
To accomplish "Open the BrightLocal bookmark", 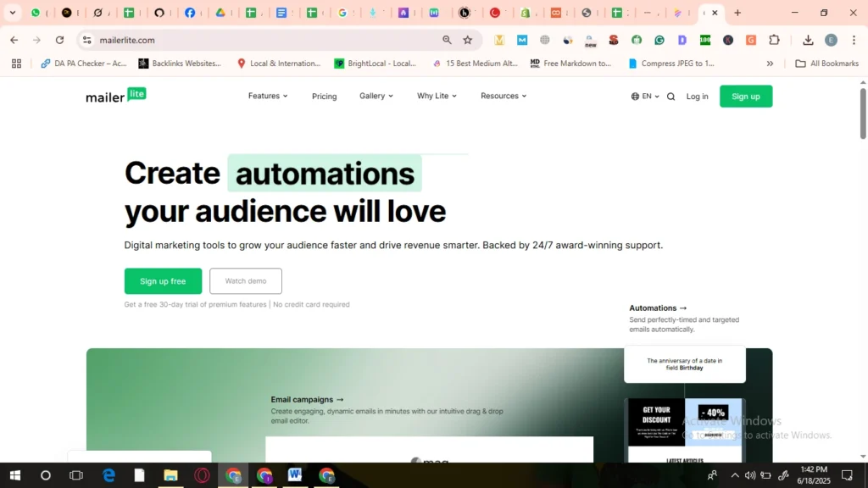I will pos(375,64).
